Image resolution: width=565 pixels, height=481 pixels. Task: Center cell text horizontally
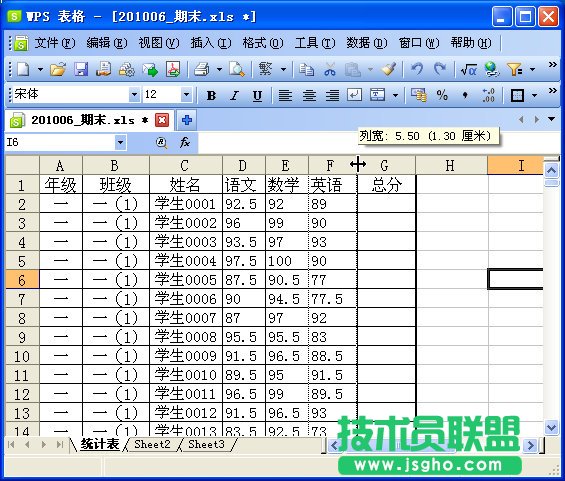pyautogui.click(x=309, y=96)
